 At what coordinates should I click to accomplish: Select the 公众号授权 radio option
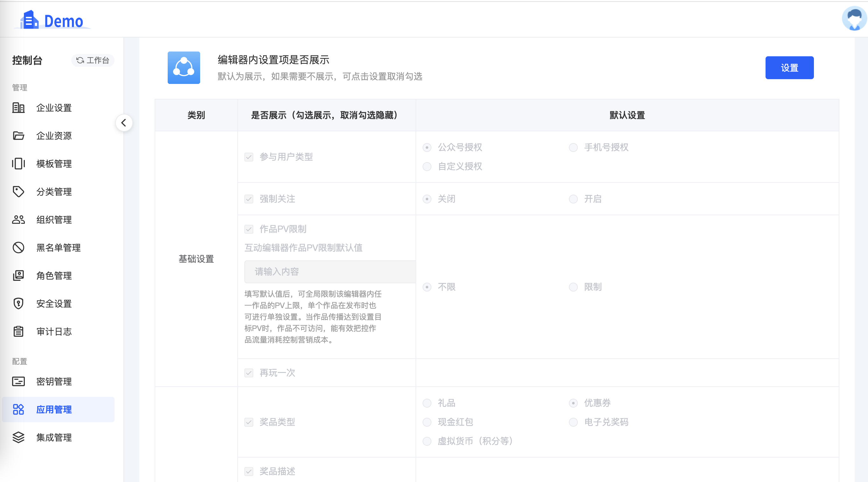point(427,148)
